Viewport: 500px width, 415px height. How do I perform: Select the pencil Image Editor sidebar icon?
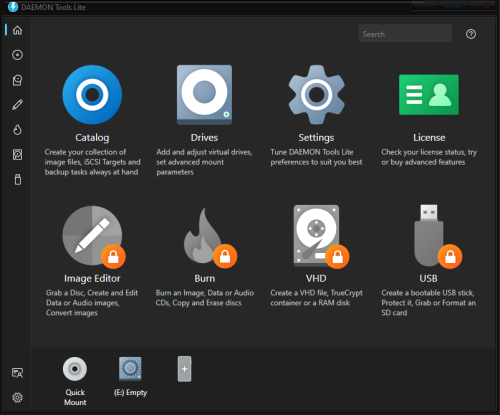(17, 105)
